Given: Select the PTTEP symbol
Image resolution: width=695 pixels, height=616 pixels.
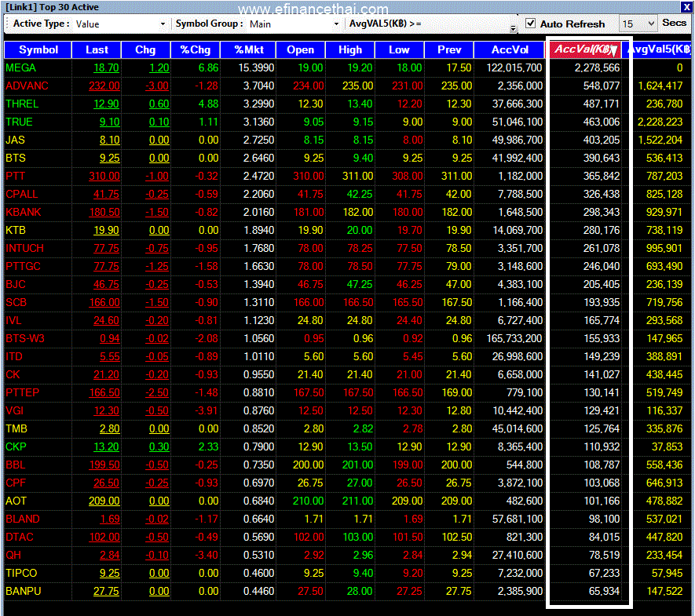Looking at the screenshot, I should 22,393.
